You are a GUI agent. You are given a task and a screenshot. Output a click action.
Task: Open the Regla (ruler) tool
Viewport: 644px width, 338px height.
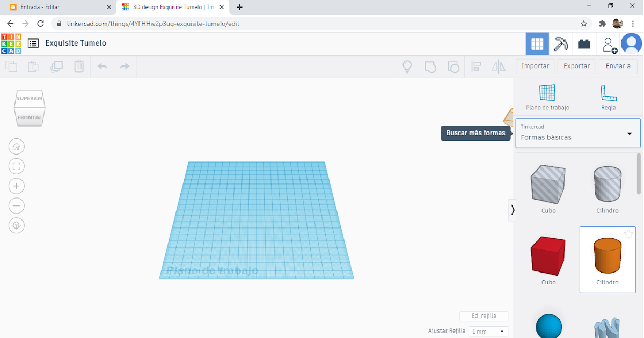[608, 98]
